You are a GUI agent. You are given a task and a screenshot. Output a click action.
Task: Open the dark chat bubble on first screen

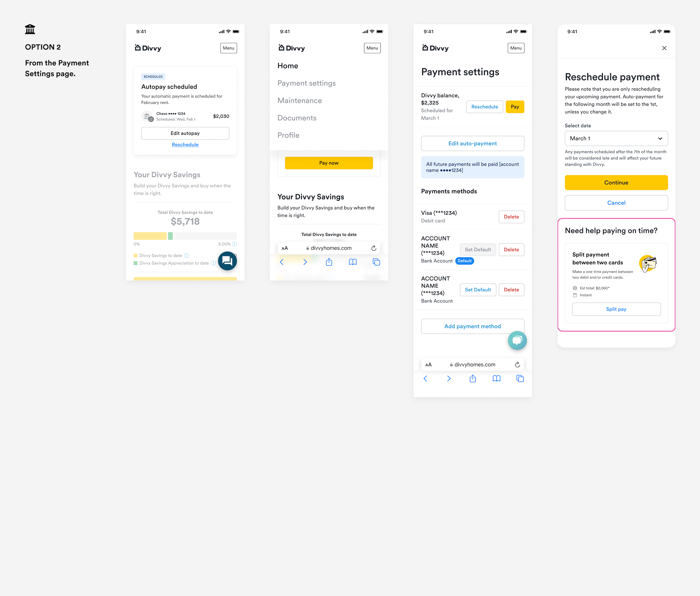tap(227, 261)
